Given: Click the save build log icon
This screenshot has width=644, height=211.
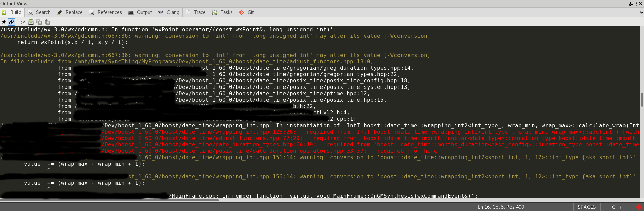Looking at the screenshot, I should tap(31, 22).
